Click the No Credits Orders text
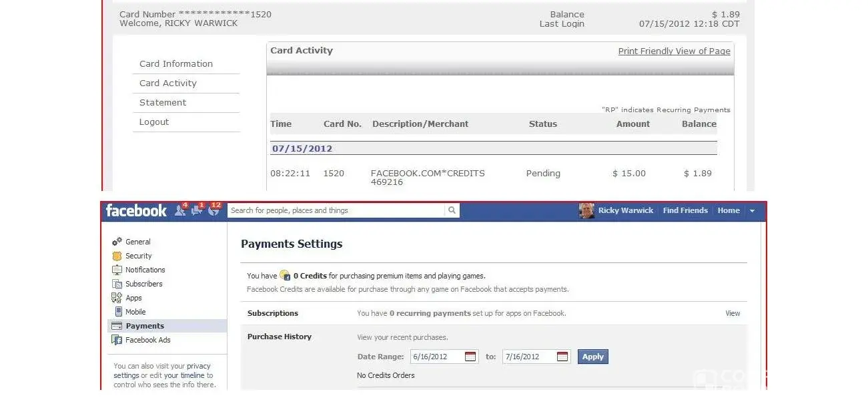Viewport: 868px width, 412px height. (x=386, y=375)
